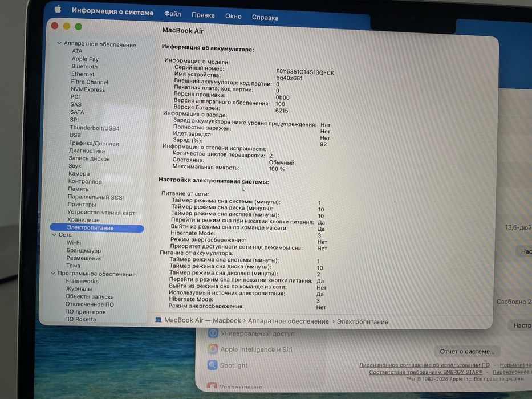Image resolution: width=532 pixels, height=399 pixels.
Task: Select ПО принтеров in the sidebar
Action: (x=85, y=312)
